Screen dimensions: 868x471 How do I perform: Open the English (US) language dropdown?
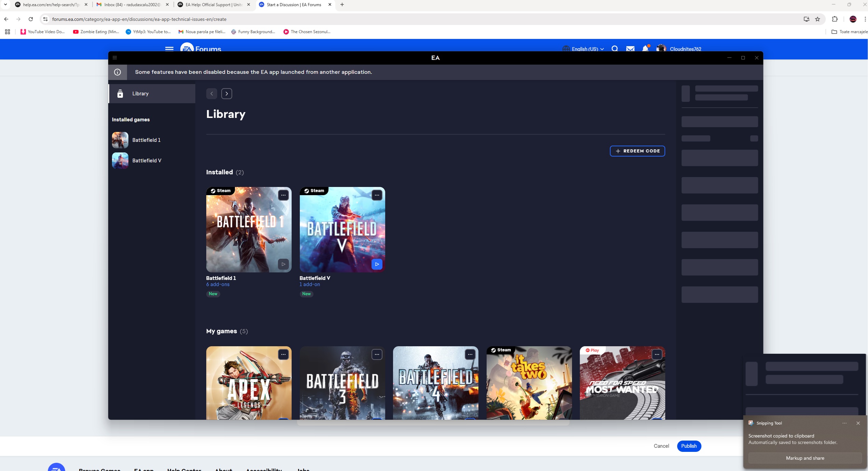(583, 49)
